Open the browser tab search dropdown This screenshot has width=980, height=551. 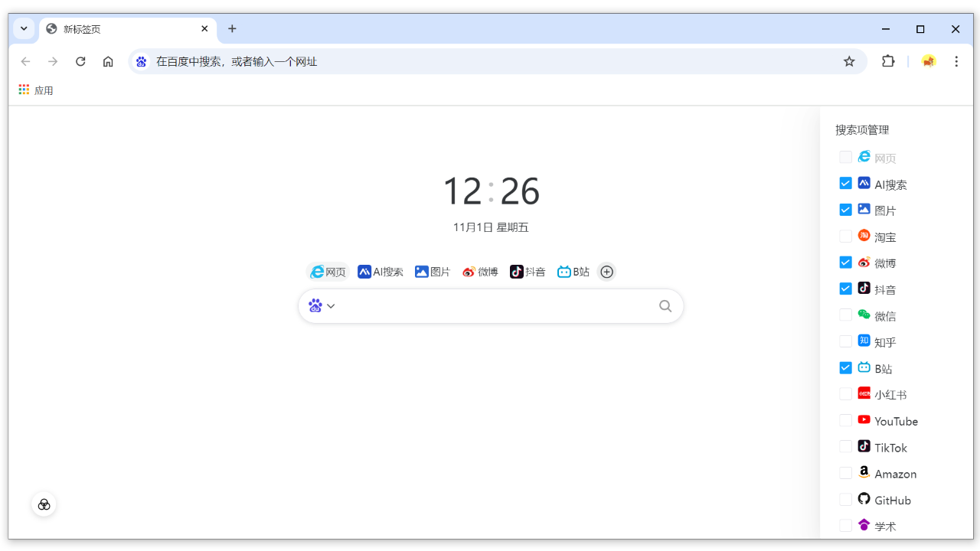(23, 28)
